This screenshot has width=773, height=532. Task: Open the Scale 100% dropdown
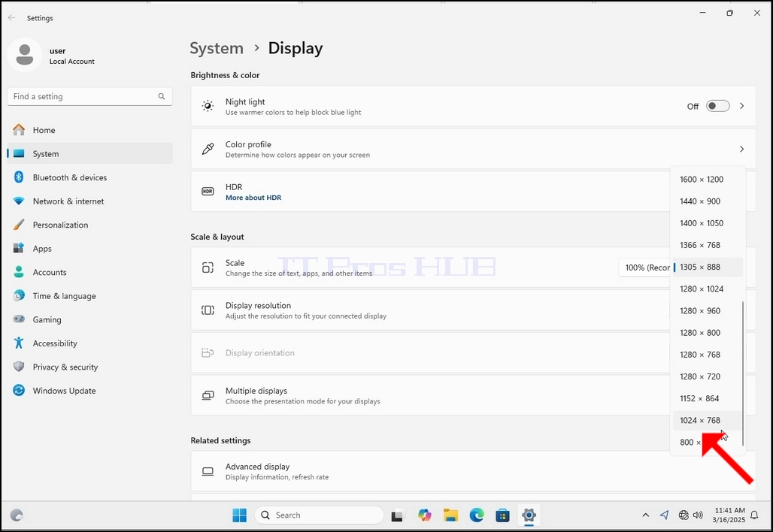[x=647, y=268]
